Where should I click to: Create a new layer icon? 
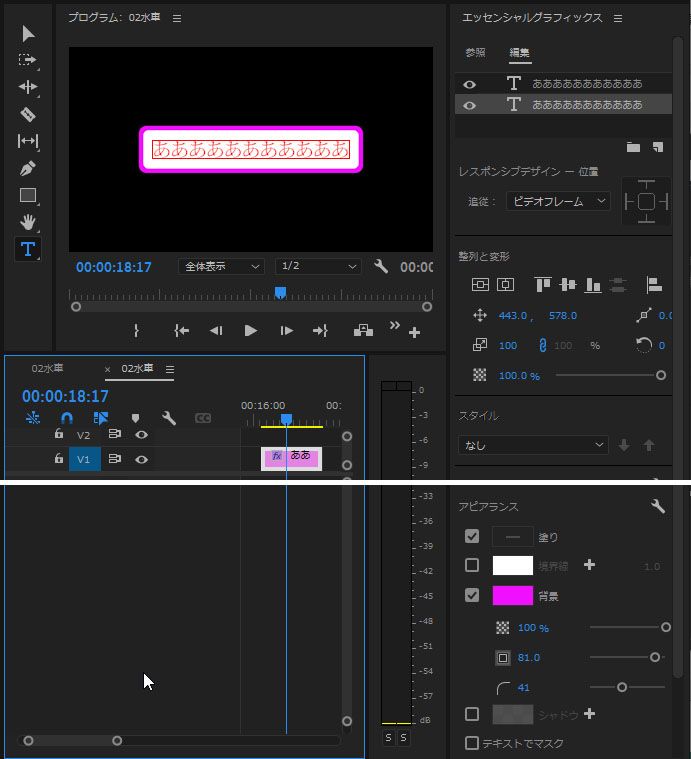(x=658, y=147)
